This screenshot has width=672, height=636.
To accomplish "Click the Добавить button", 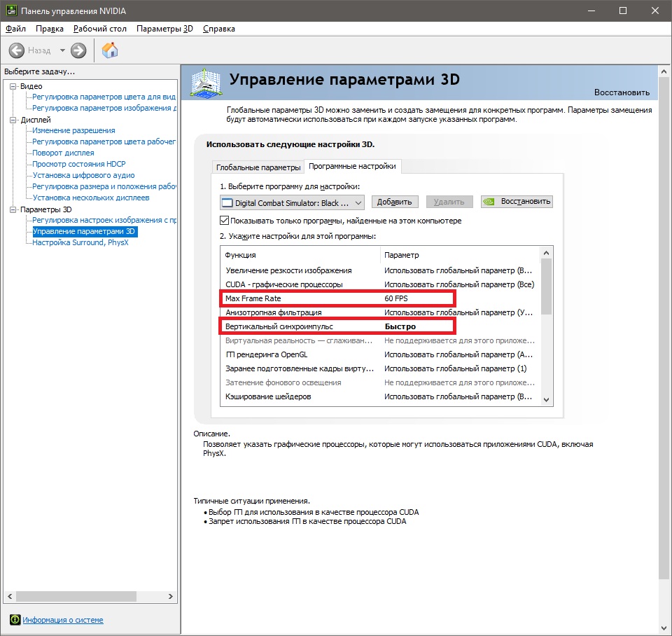I will [x=394, y=202].
